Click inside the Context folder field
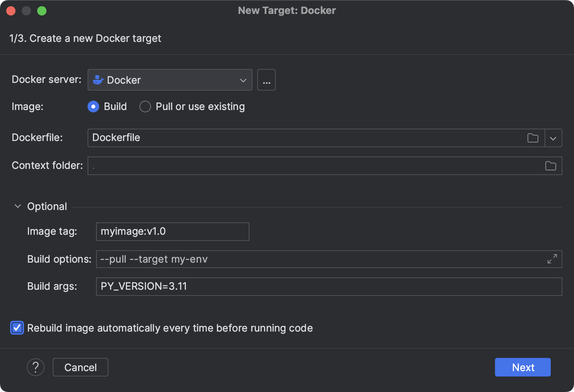Screen dimensions: 574x392 (271, 166)
